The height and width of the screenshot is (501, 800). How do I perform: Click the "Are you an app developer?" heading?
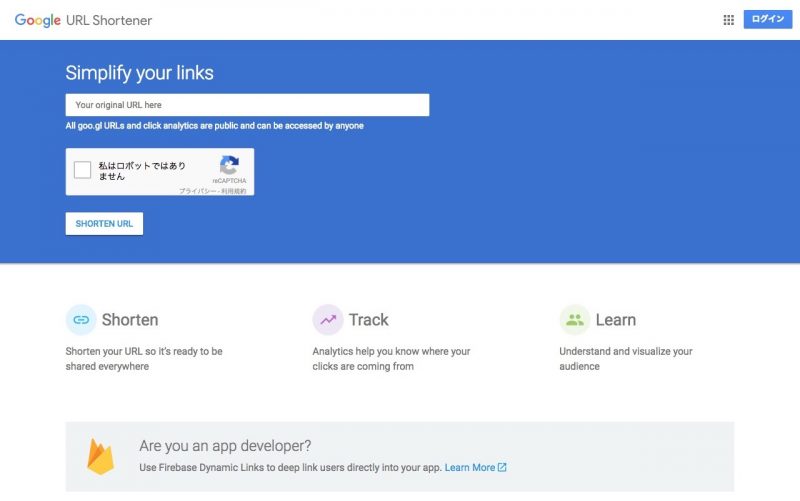tap(225, 446)
